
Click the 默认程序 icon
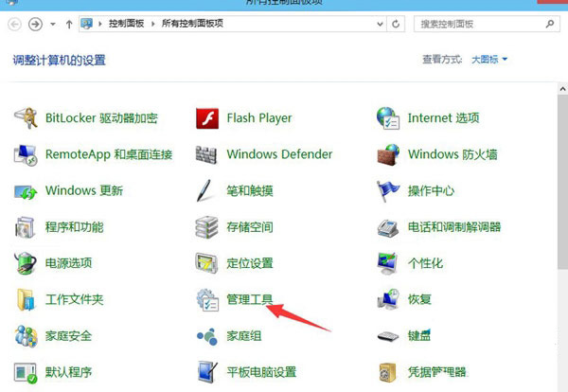pos(26,373)
